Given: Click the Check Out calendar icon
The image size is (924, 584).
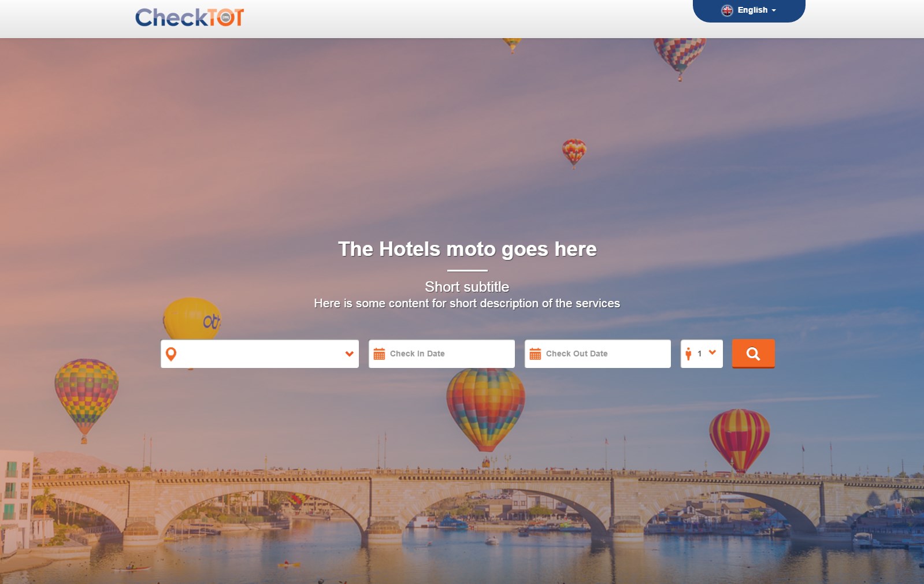Looking at the screenshot, I should pyautogui.click(x=535, y=354).
